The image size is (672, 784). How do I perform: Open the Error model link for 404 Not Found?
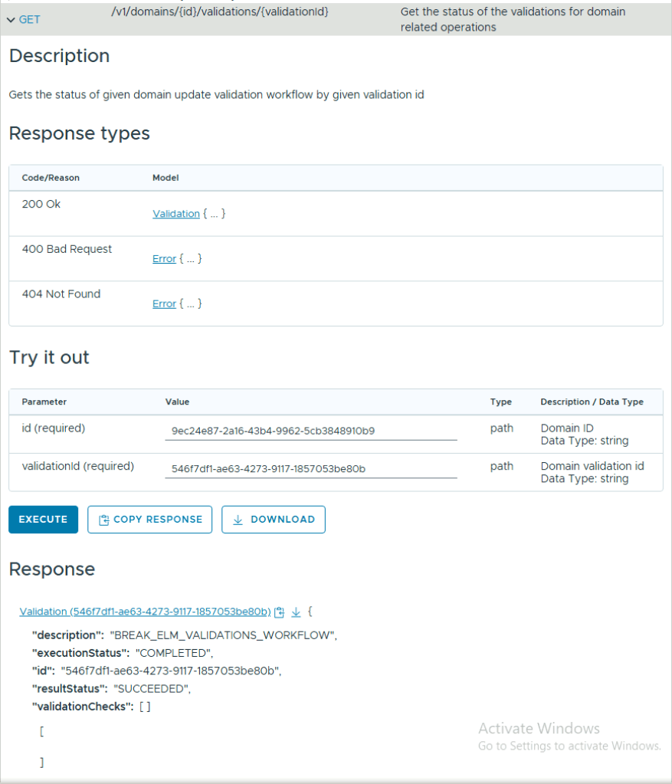[x=164, y=303]
